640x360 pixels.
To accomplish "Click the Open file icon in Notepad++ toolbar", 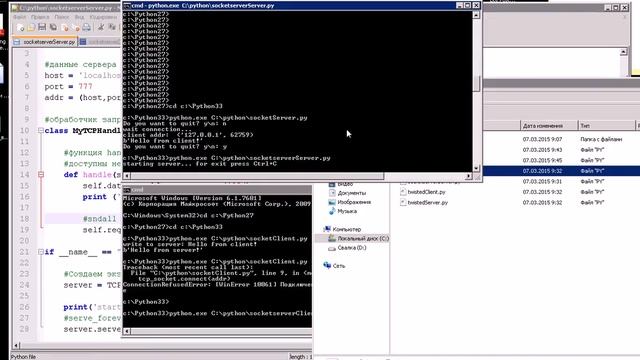I will pyautogui.click(x=31, y=28).
